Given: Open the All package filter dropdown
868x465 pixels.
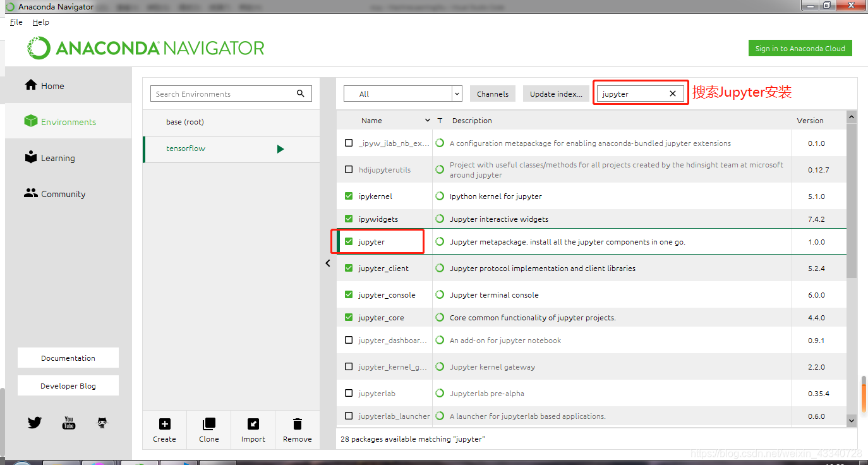Looking at the screenshot, I should coord(403,94).
